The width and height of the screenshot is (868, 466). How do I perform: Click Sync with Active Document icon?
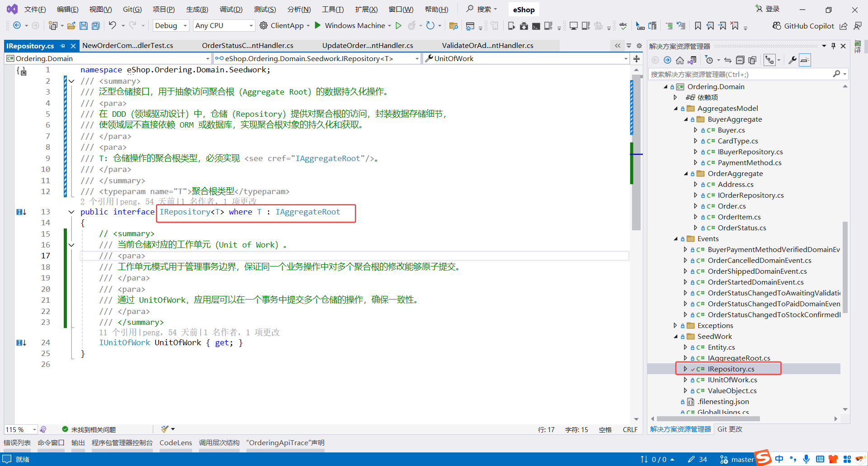click(x=728, y=60)
